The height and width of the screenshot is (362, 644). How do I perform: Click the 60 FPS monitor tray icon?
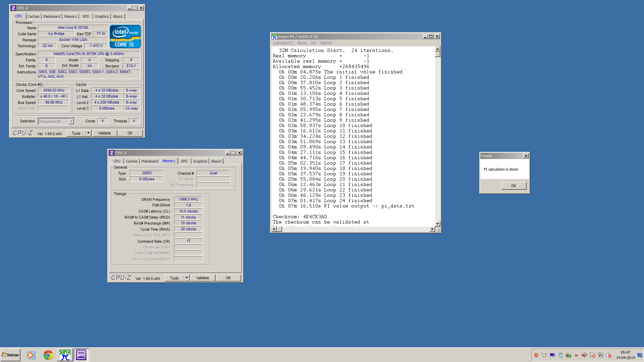pyautogui.click(x=552, y=355)
